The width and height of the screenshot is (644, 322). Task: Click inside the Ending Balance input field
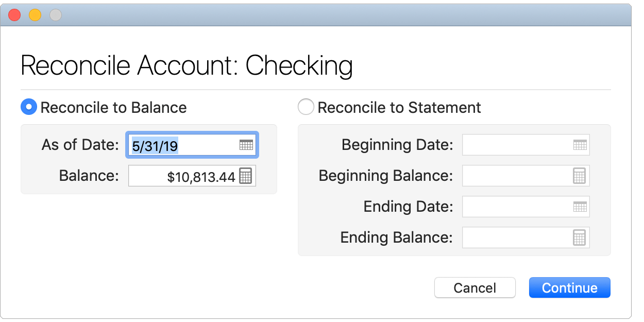coord(515,238)
